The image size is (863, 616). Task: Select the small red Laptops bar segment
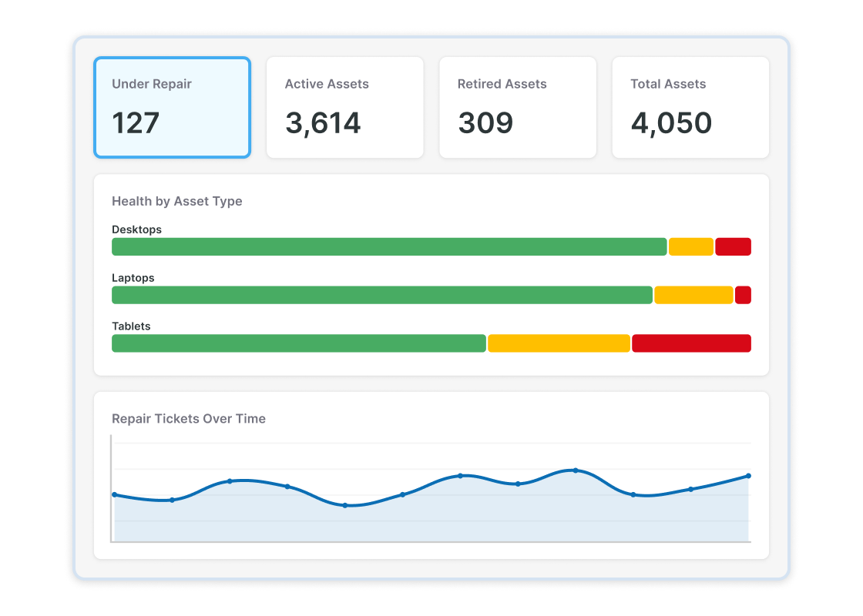[x=743, y=295]
